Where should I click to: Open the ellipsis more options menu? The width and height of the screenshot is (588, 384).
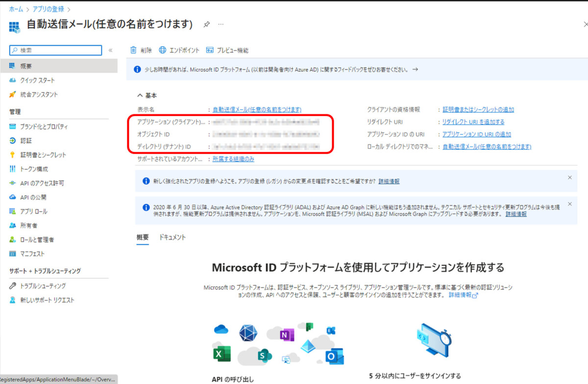tap(220, 24)
